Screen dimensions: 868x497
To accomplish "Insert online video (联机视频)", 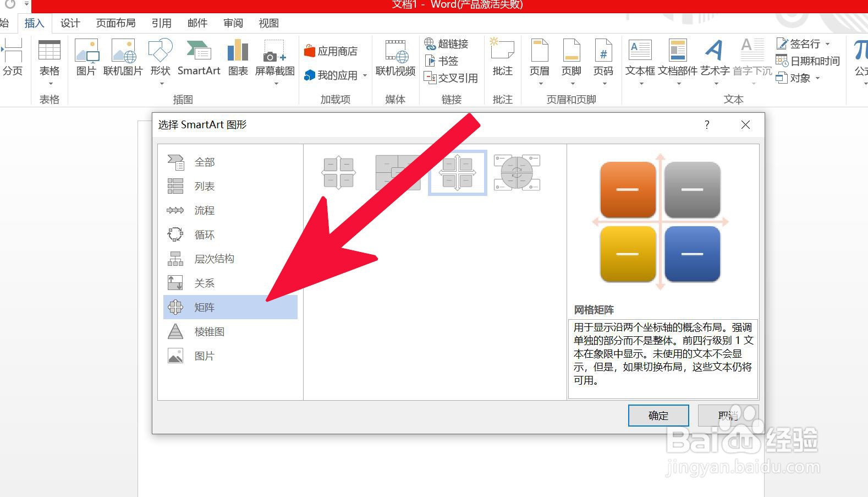I will (395, 57).
